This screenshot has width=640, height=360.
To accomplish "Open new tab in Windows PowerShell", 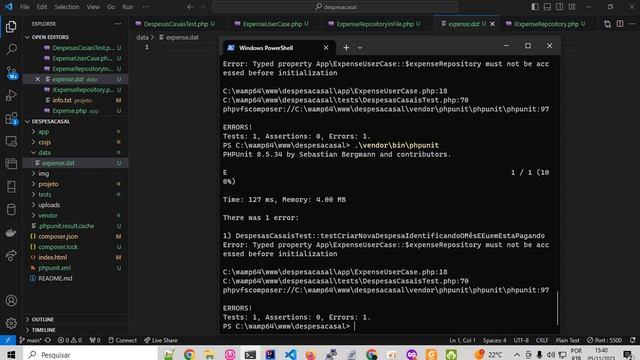I will 346,48.
